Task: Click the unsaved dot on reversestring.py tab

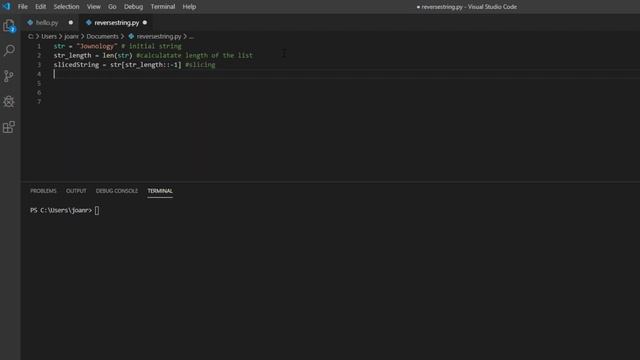Action: pos(145,22)
